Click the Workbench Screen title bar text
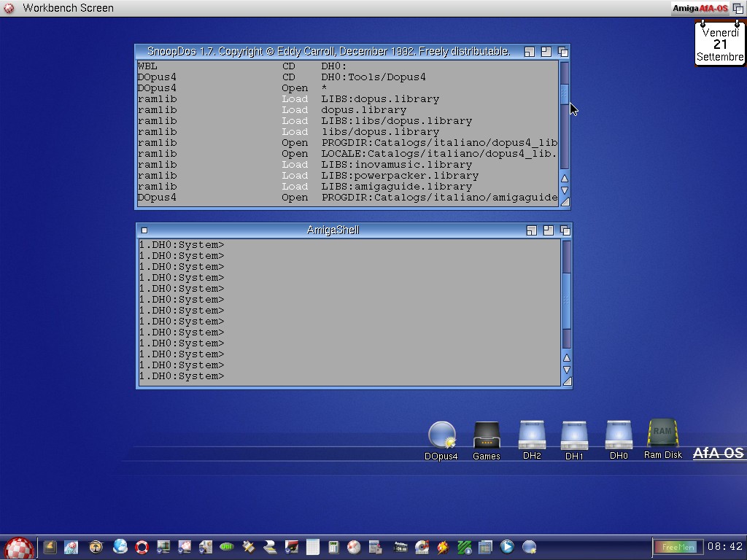747x560 pixels. (68, 8)
